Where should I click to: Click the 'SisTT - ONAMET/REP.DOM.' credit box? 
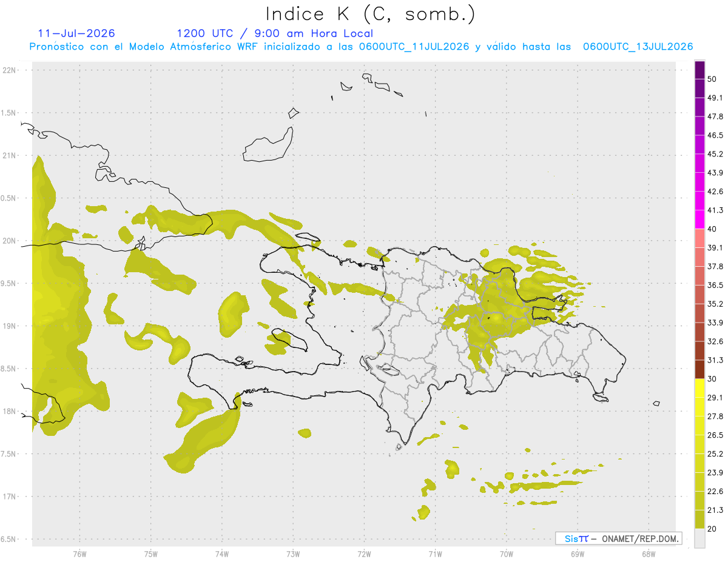(618, 538)
